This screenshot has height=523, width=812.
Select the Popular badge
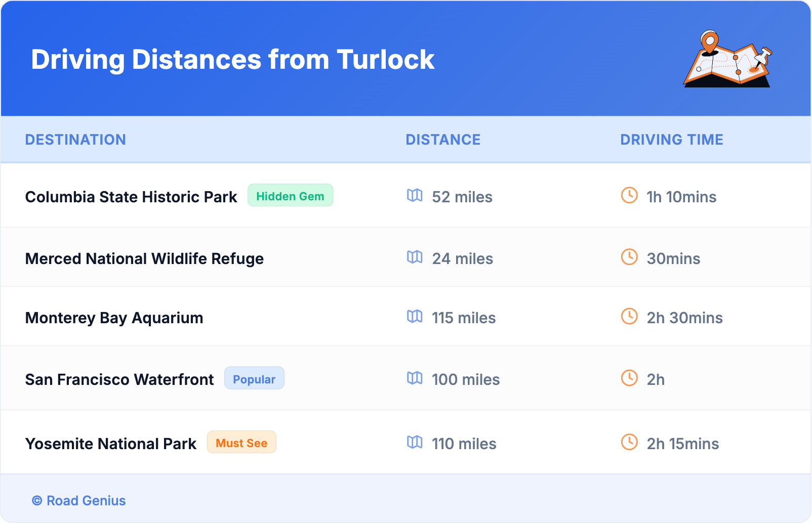pos(254,378)
